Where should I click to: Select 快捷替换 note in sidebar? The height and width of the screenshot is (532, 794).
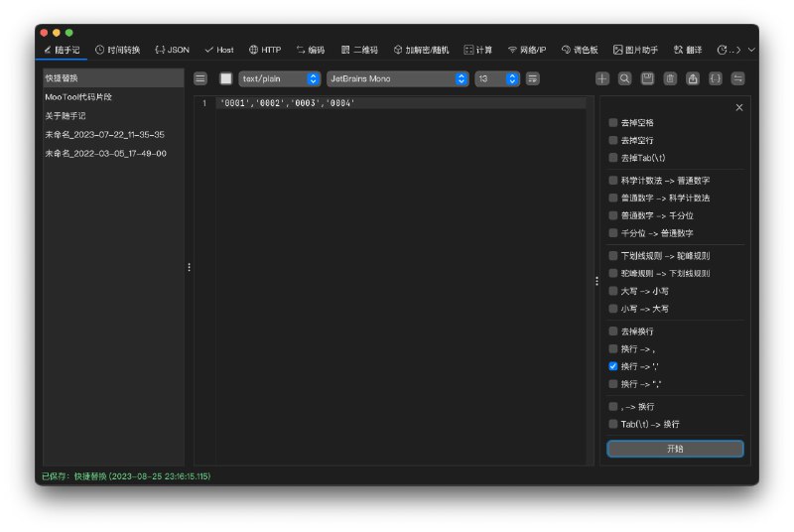pyautogui.click(x=113, y=78)
